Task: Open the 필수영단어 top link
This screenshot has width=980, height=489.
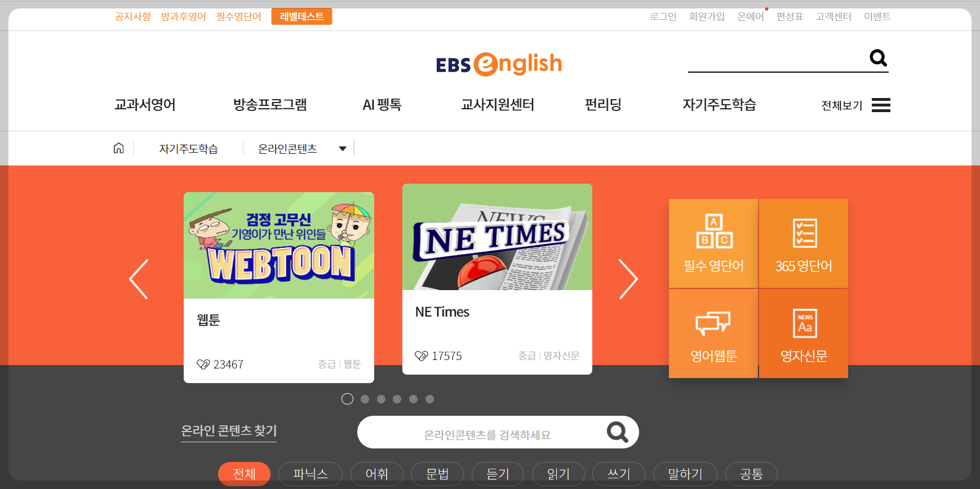Action: tap(239, 16)
